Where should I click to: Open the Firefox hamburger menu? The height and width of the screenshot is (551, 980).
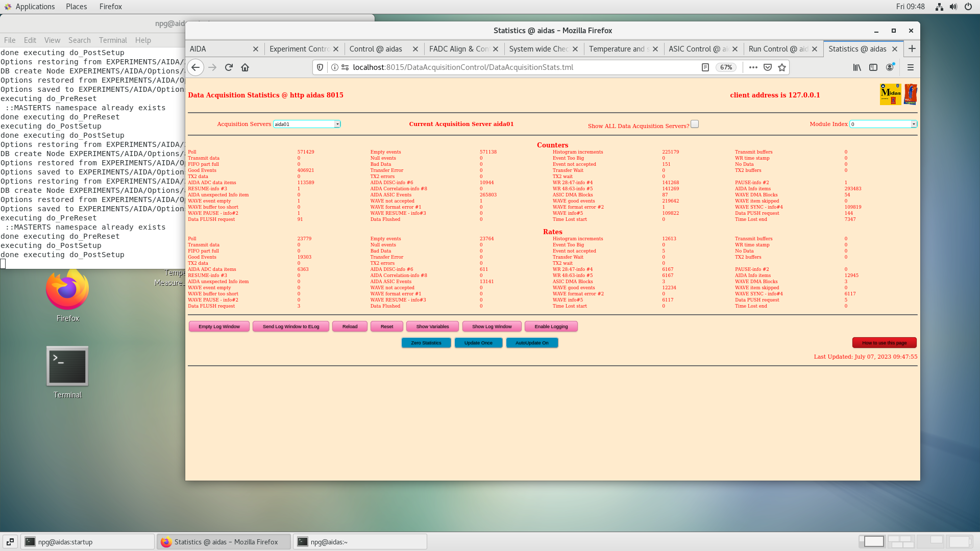coord(910,67)
